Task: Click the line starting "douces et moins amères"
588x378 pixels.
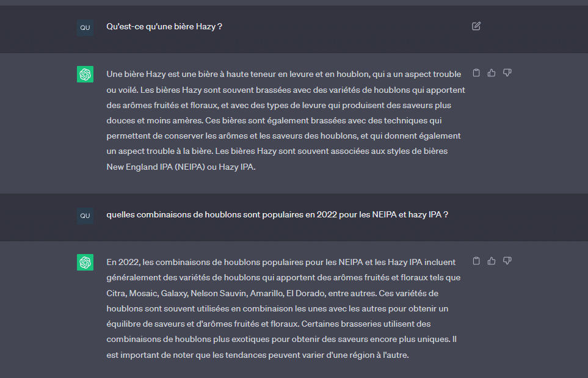Action: [274, 120]
